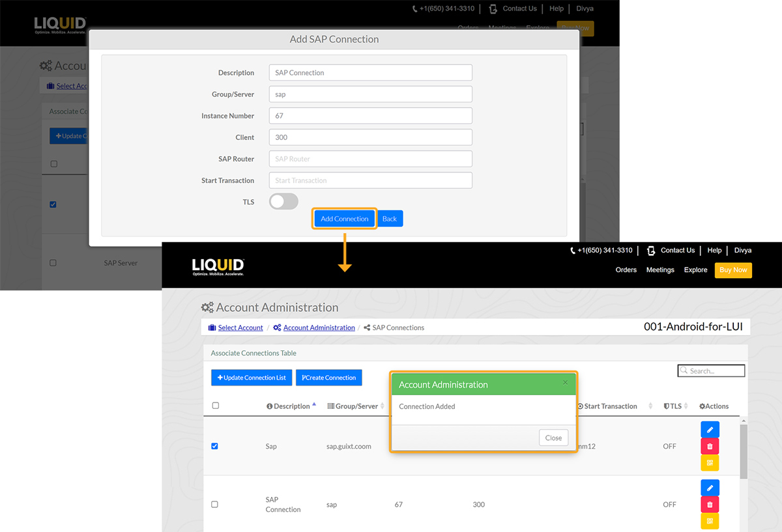Click LIQUID logo in lower window
The image size is (782, 532).
tap(218, 266)
